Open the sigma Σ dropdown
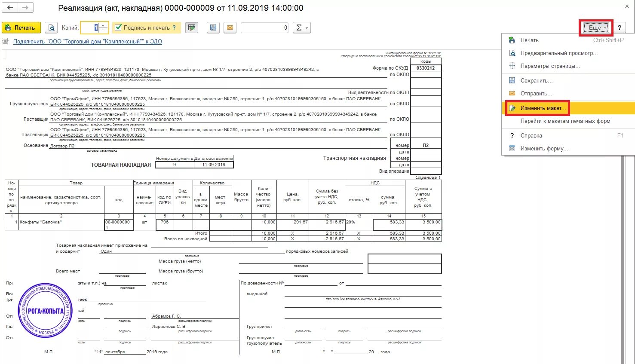Viewport: 635px width, 364px height. 301,28
